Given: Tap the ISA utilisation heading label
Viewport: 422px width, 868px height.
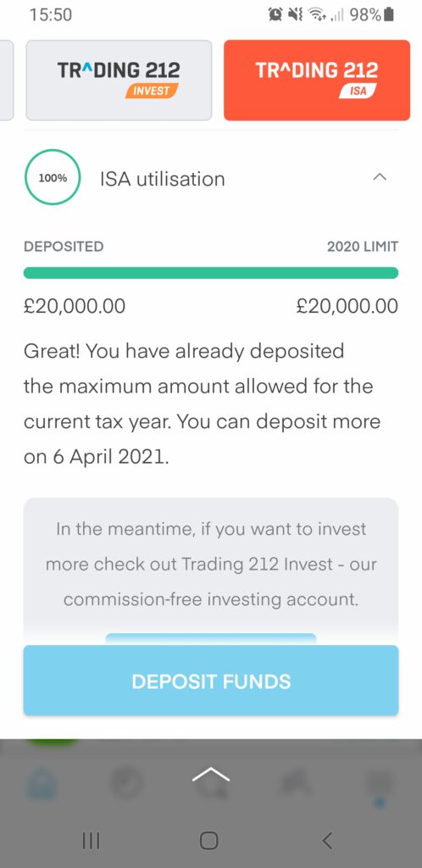Looking at the screenshot, I should [163, 179].
